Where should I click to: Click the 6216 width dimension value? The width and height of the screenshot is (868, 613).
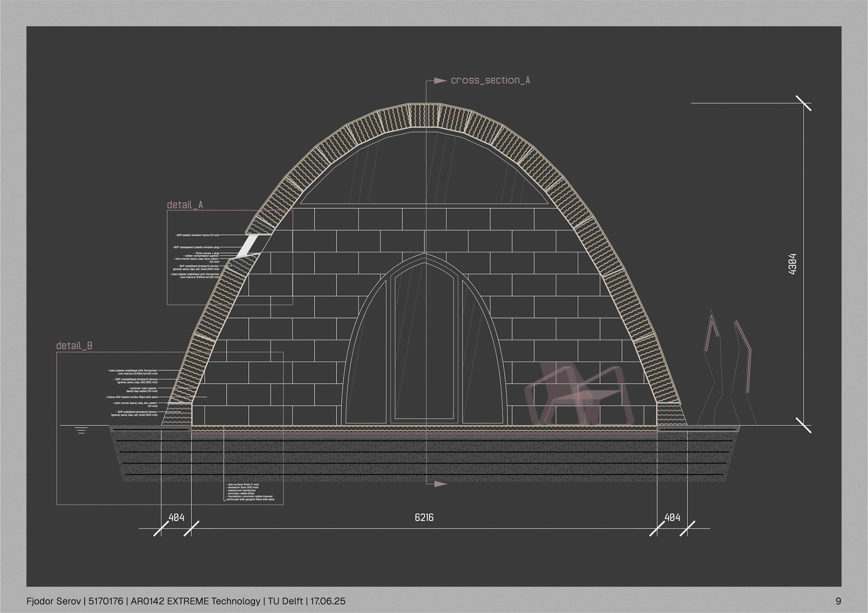pos(424,518)
